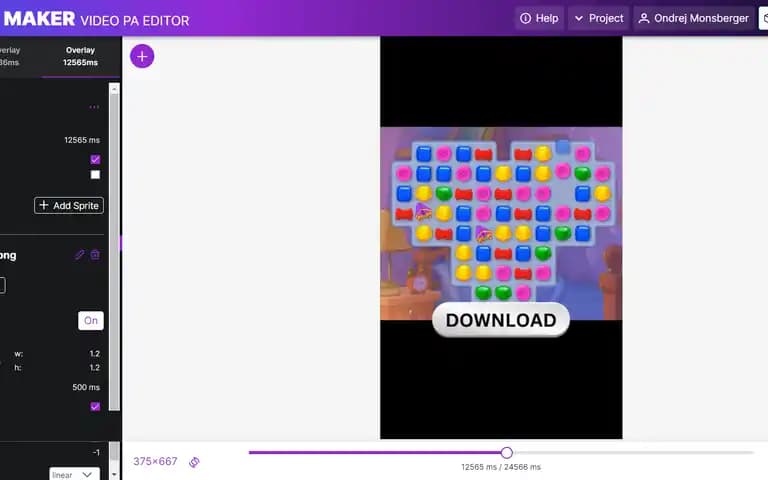Check the empty white checkbox
This screenshot has height=480, width=768.
click(95, 174)
